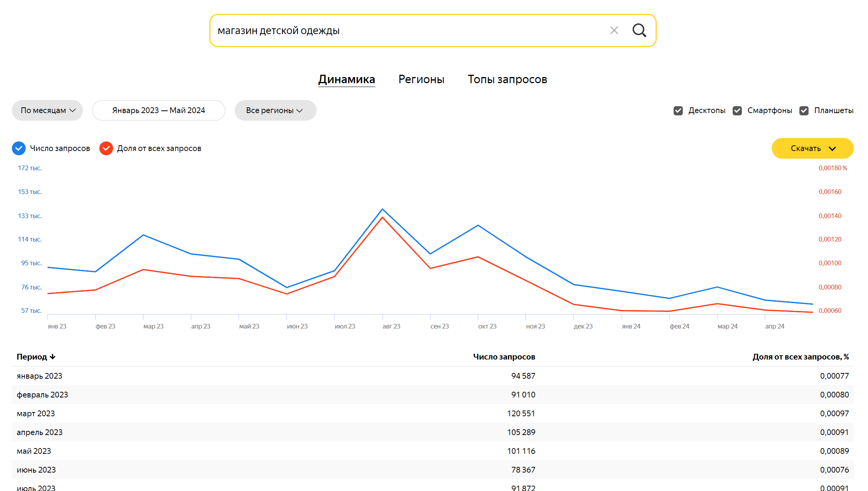Click the search query input field

410,31
